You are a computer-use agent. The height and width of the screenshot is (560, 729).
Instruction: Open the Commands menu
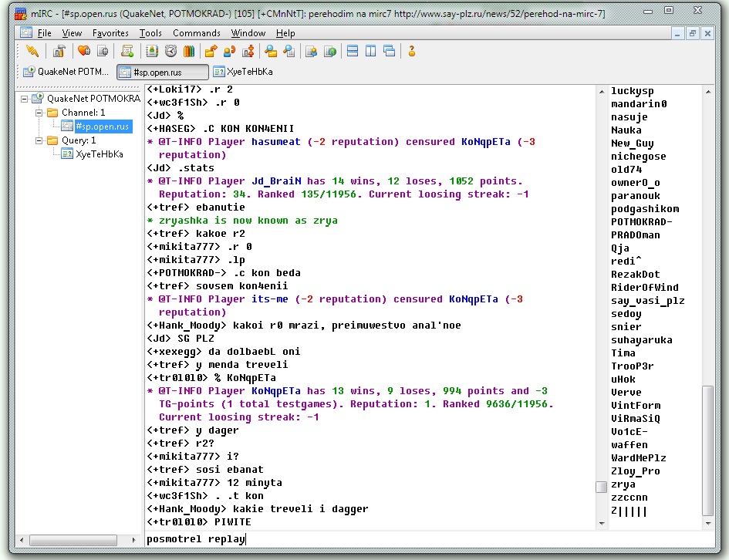pos(196,33)
